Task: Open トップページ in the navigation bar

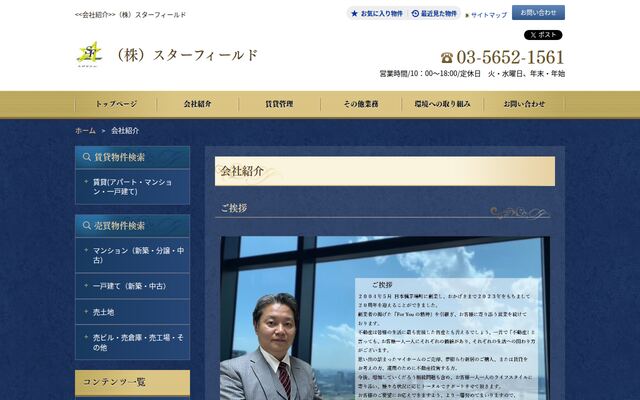Action: point(116,104)
